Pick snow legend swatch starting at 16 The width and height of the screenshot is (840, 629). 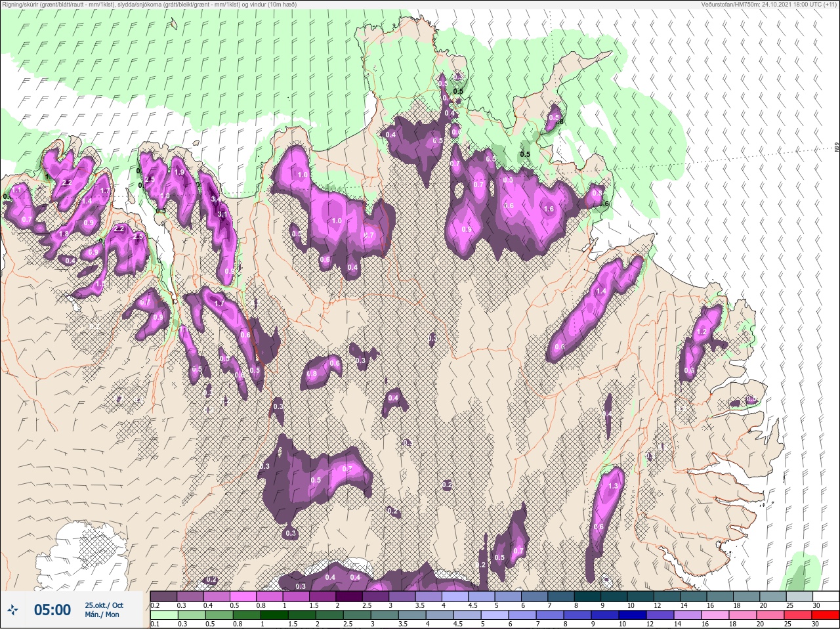point(720,596)
